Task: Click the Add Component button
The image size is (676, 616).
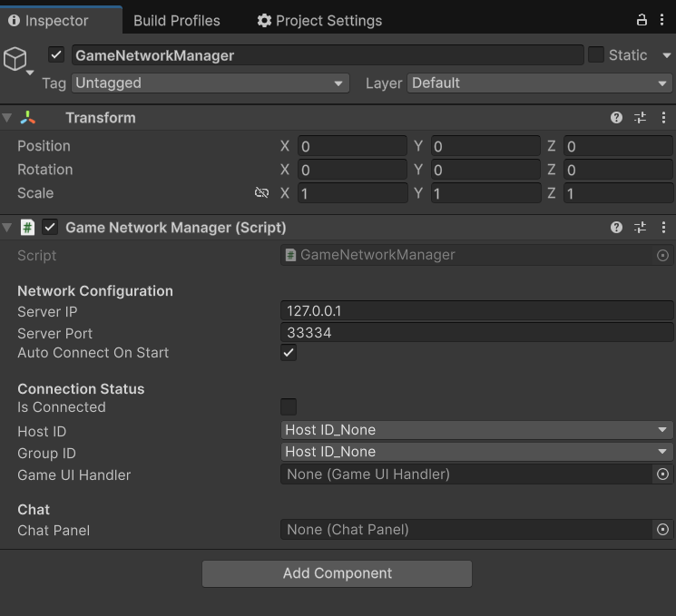Action: pos(338,573)
